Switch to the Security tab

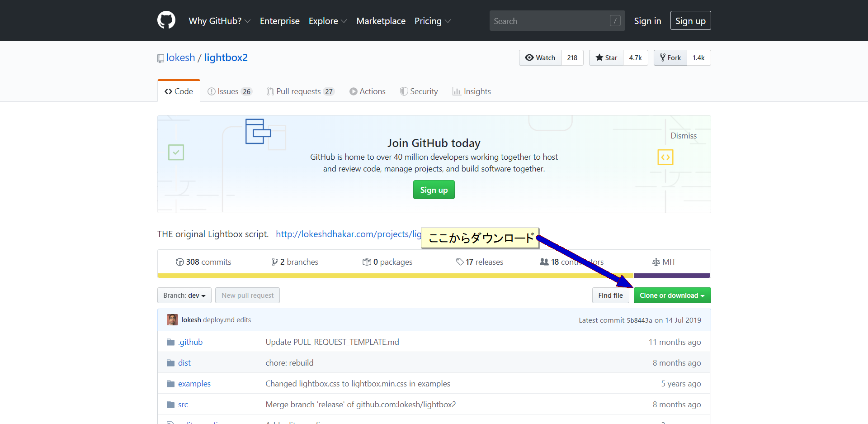point(419,91)
